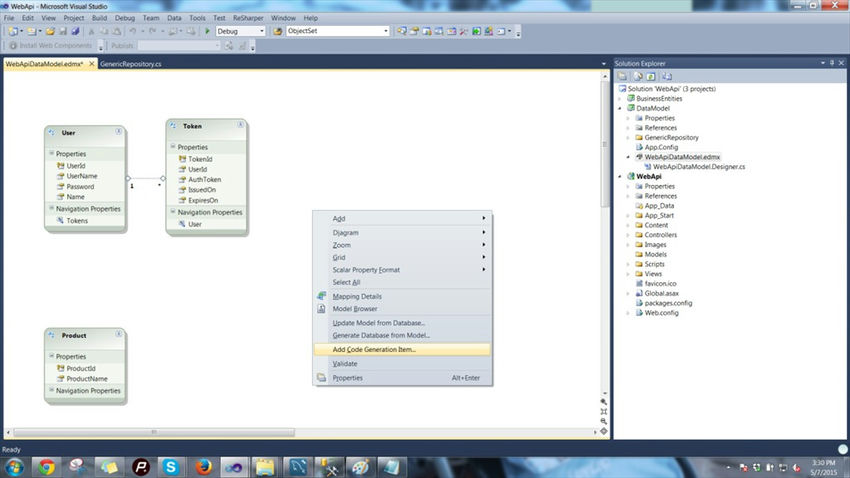This screenshot has width=850, height=478.
Task: Open Skype from the taskbar
Action: pyautogui.click(x=171, y=467)
